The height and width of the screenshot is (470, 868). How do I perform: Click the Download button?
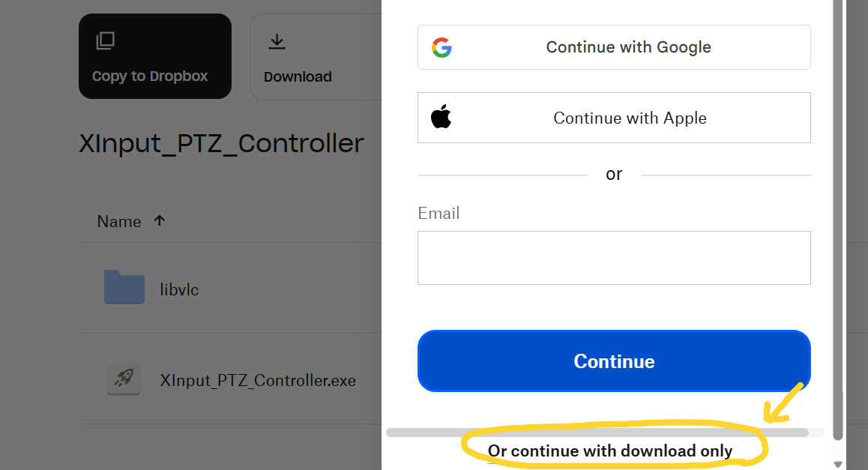coord(298,56)
